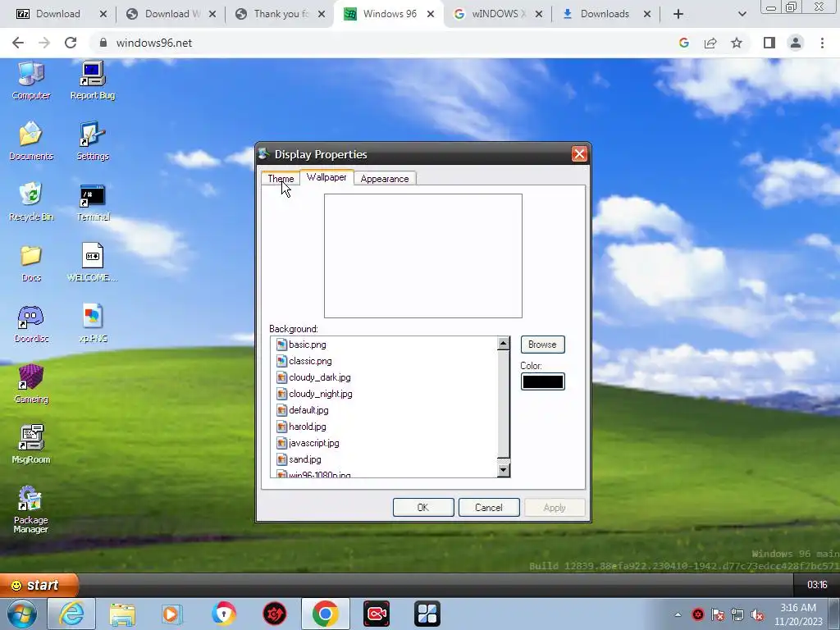Click the share page icon in address bar
This screenshot has width=840, height=630.
tap(710, 43)
